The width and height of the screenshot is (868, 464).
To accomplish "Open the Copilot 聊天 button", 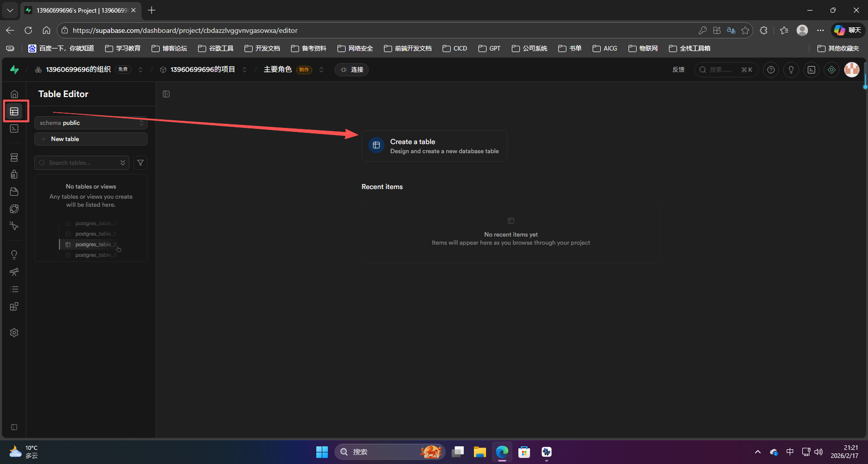I will tap(848, 30).
